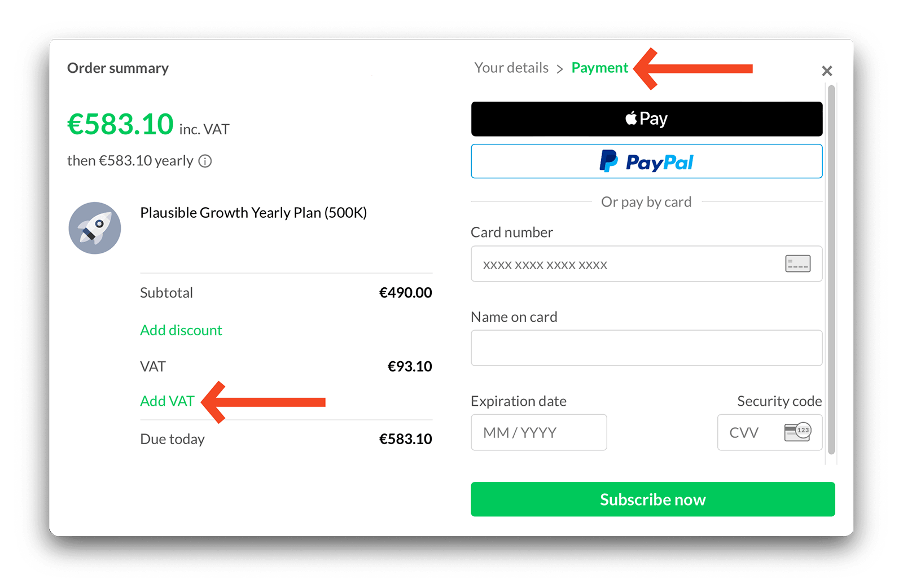Select the Payment step
The height and width of the screenshot is (588, 903).
[x=600, y=68]
